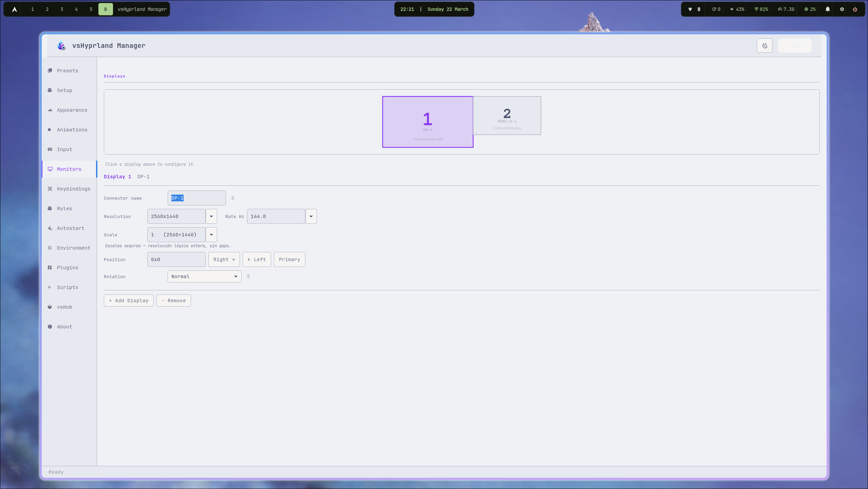Open the Wi-Fi signal indicator at 82%

pos(761,9)
